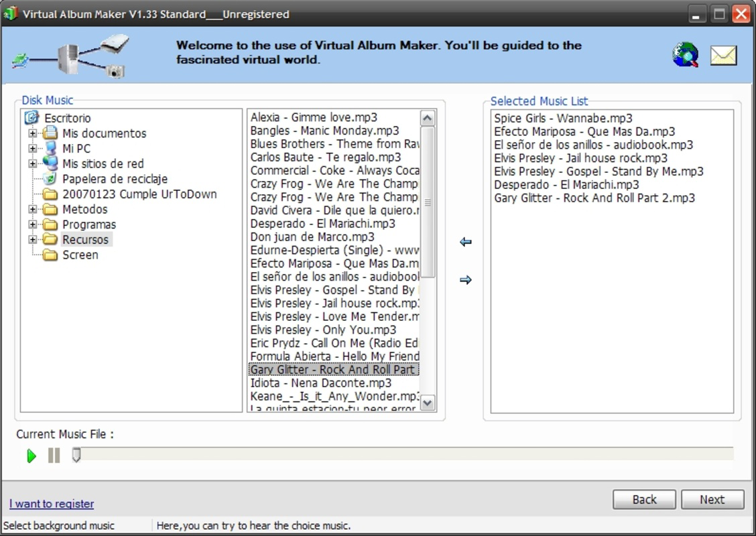This screenshot has height=536, width=756.
Task: Click the Next button
Action: pyautogui.click(x=712, y=499)
